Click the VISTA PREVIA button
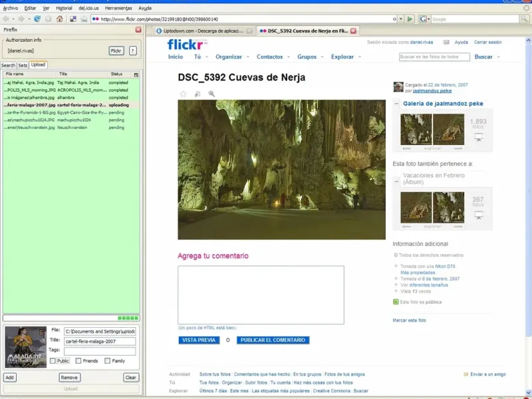The width and height of the screenshot is (532, 399). click(x=199, y=340)
